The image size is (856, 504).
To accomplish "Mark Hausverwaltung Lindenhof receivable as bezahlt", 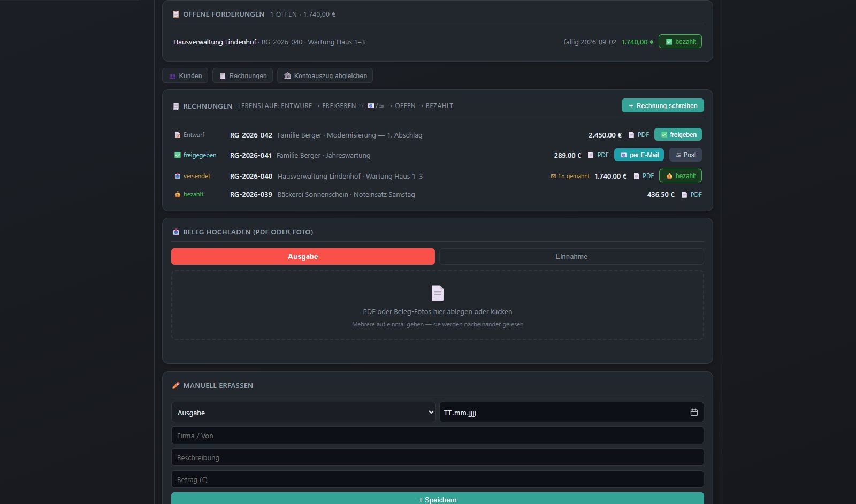I will point(680,42).
